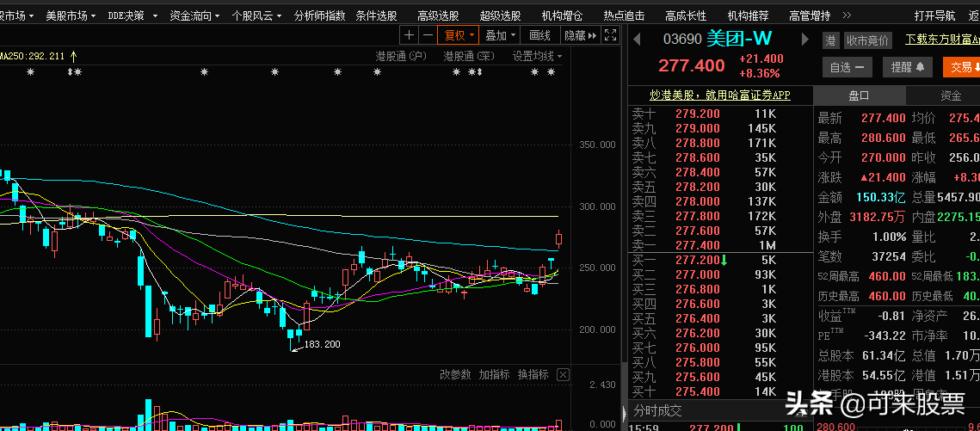Click the 今开 value 270.000
The height and width of the screenshot is (431, 980).
[883, 157]
